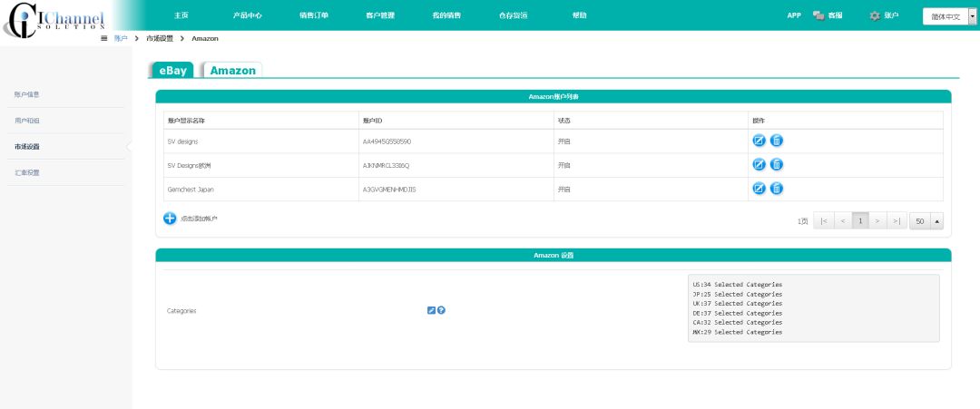Viewport: 980px width, 409px height.
Task: Click the MX:29 Selected Categories line
Action: pyautogui.click(x=738, y=332)
